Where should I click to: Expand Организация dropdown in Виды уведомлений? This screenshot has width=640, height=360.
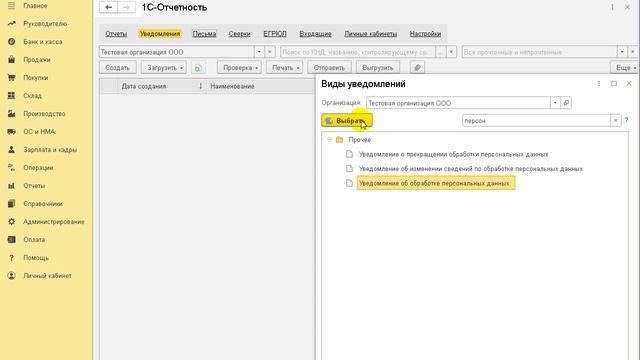pos(555,103)
